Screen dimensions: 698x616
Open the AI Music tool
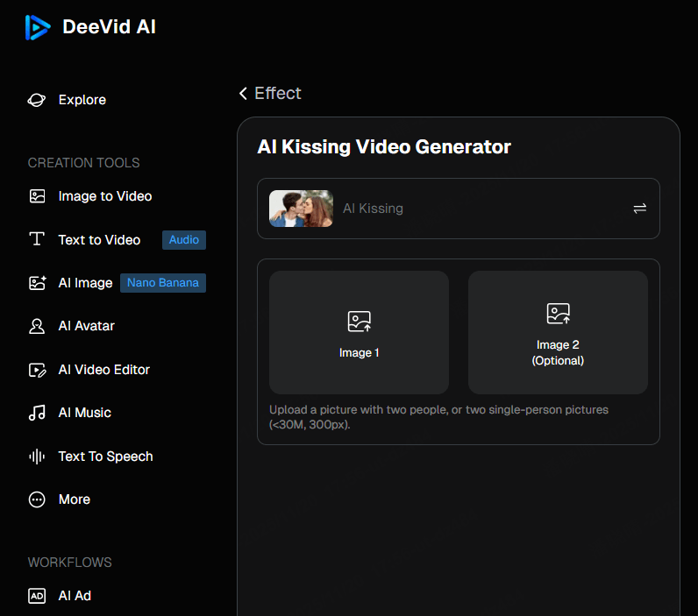click(84, 413)
